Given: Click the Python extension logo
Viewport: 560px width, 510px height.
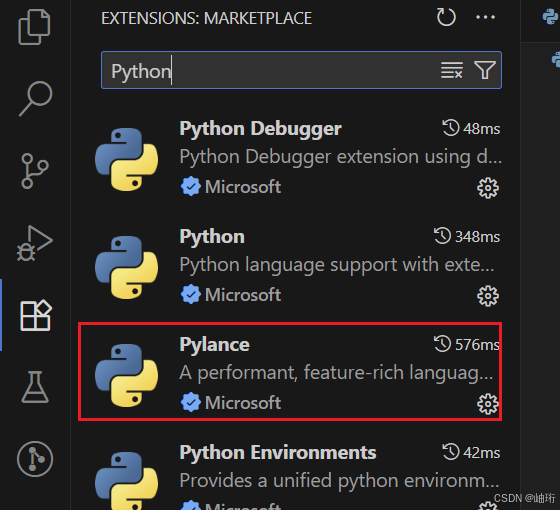Looking at the screenshot, I should (126, 268).
